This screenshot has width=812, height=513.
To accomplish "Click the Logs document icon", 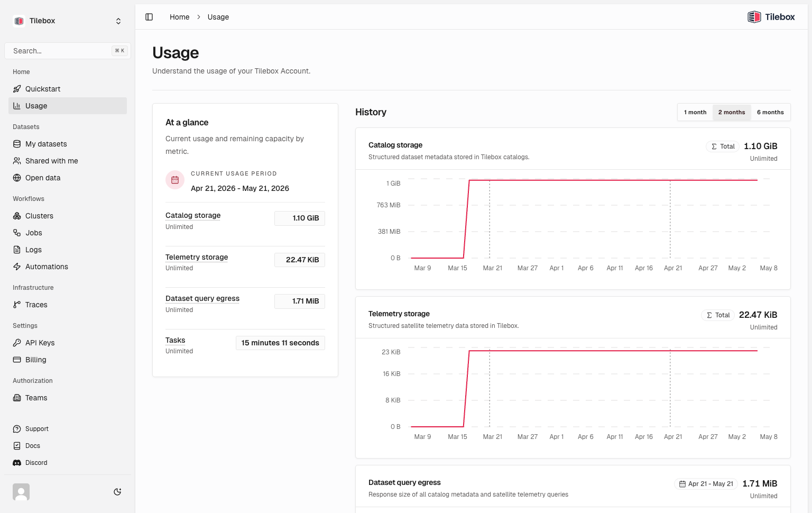I will (x=17, y=250).
